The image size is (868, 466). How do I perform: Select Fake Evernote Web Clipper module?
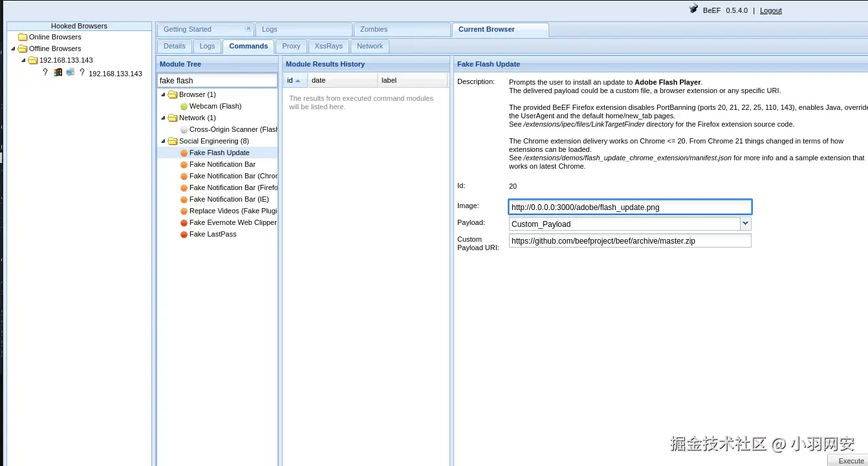point(233,222)
